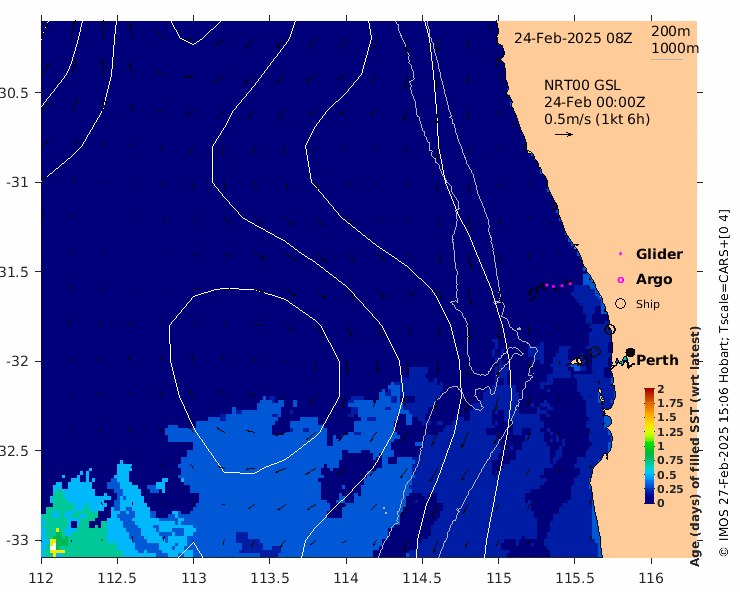The height and width of the screenshot is (592, 740).
Task: Click the yellow-white SST patch in the bottom-left corner
Action: tap(54, 547)
